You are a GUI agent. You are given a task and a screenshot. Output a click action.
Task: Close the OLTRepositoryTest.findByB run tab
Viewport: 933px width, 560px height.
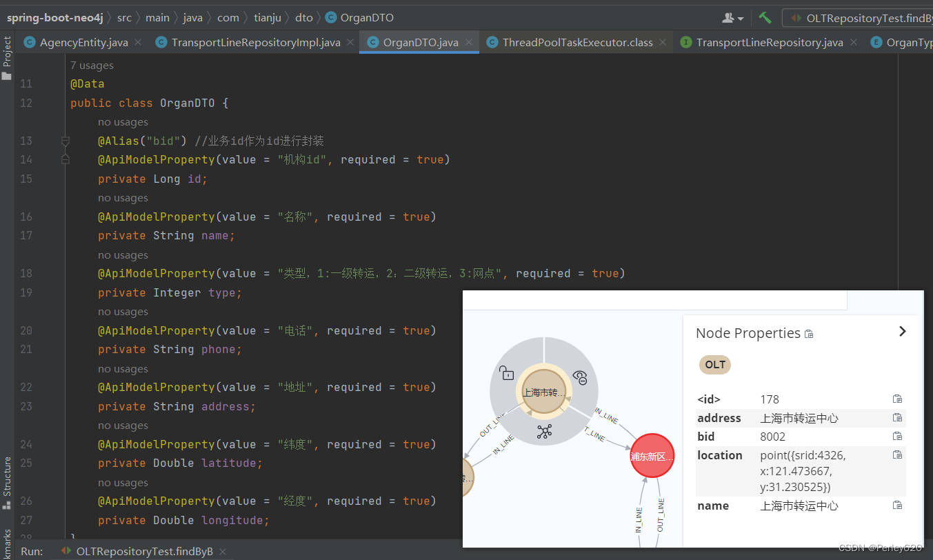pos(223,552)
